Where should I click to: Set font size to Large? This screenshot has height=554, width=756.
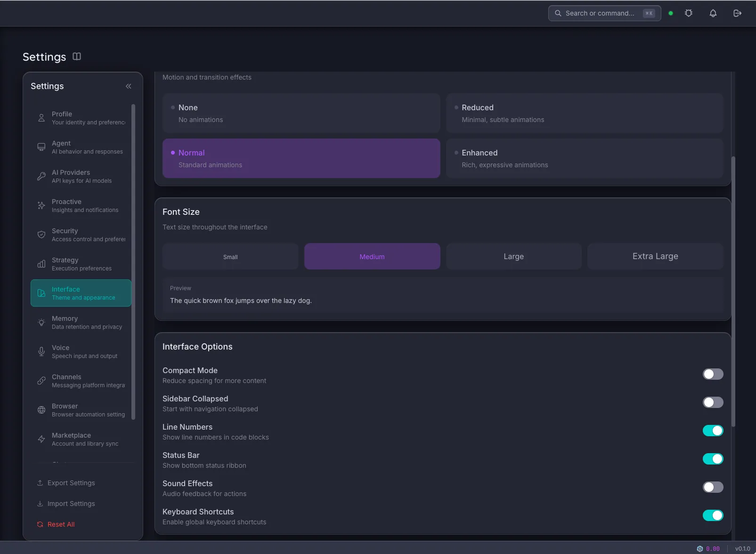pyautogui.click(x=514, y=256)
